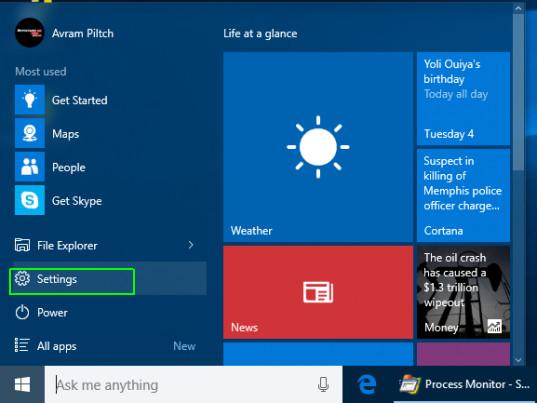This screenshot has width=537, height=403.
Task: Switch to the Process Monitor taskbar window
Action: pyautogui.click(x=465, y=385)
